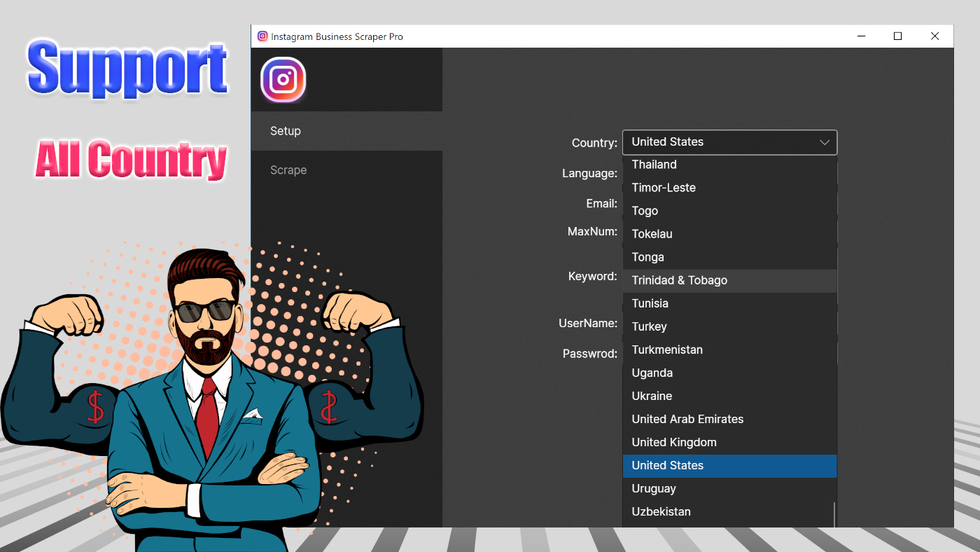Choose Trinidad & Tobago option

click(x=729, y=280)
